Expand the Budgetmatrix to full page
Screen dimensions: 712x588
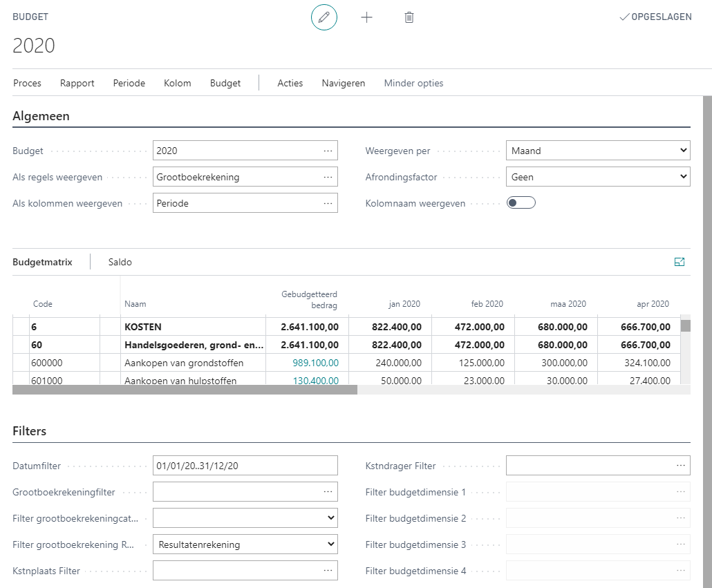(680, 262)
